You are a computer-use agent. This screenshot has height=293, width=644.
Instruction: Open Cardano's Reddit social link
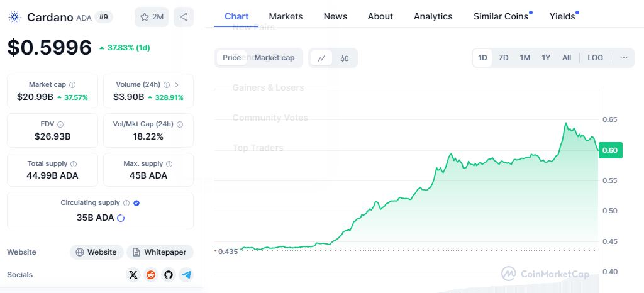point(151,275)
